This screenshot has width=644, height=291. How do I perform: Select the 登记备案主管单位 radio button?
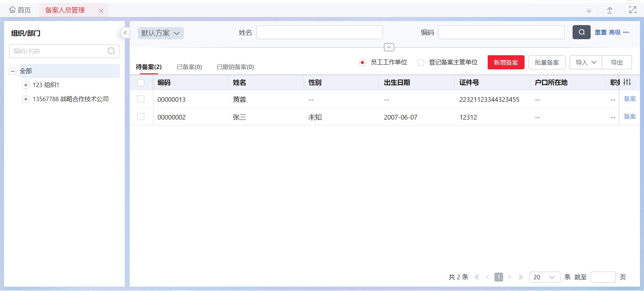[x=421, y=63]
